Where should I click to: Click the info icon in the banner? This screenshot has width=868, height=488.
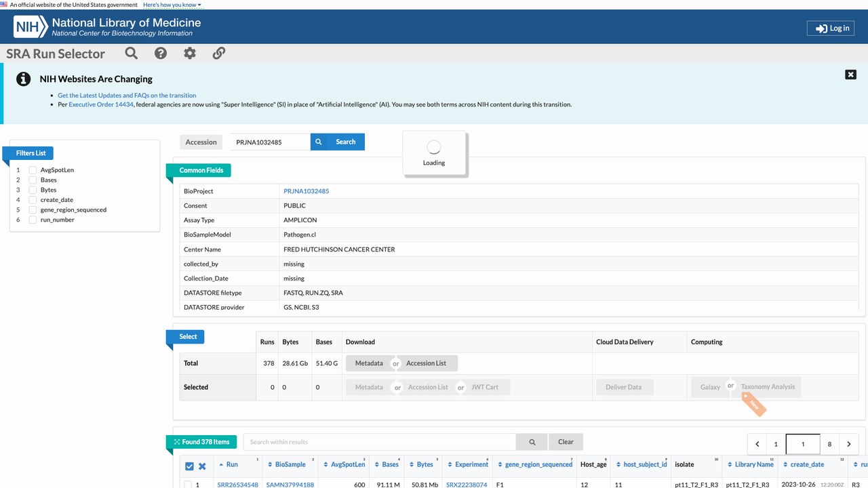click(x=24, y=79)
